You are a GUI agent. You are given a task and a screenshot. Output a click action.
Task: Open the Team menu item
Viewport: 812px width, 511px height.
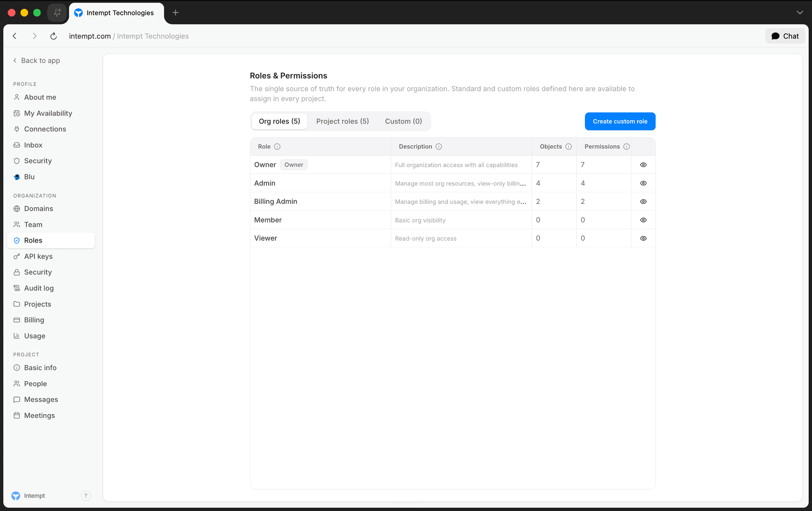[x=51, y=225]
